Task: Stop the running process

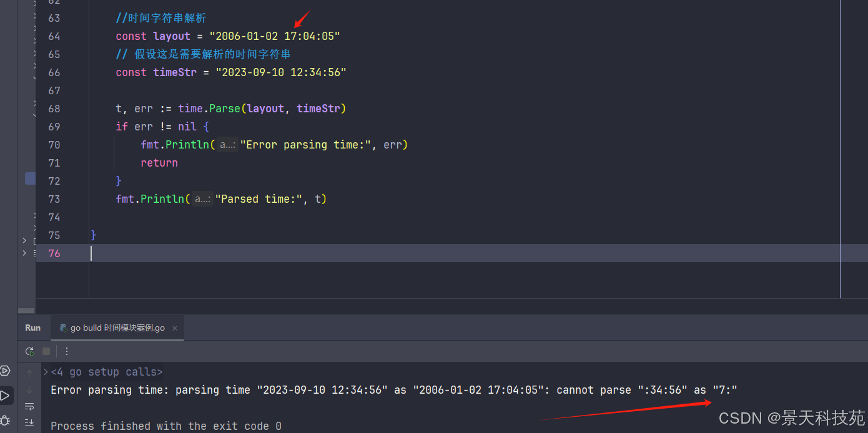Action: (x=46, y=351)
